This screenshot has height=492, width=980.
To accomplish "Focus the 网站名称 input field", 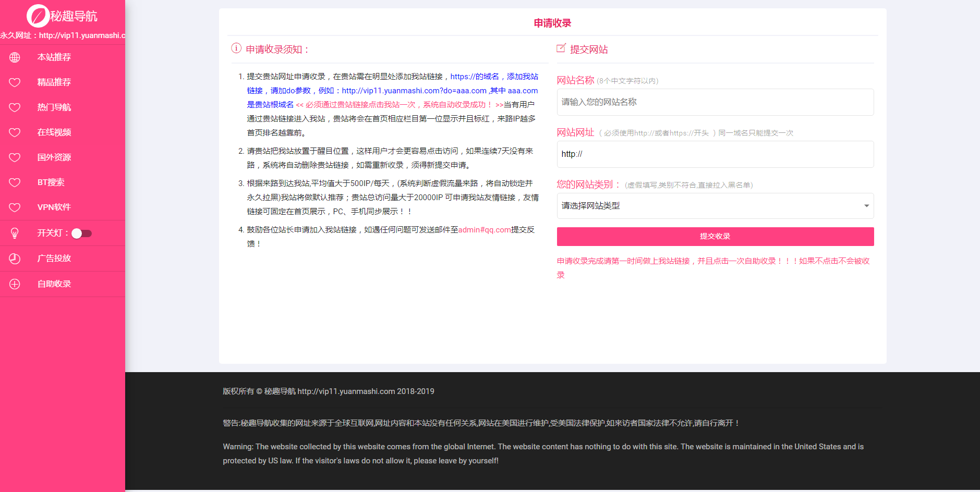I will pyautogui.click(x=715, y=102).
